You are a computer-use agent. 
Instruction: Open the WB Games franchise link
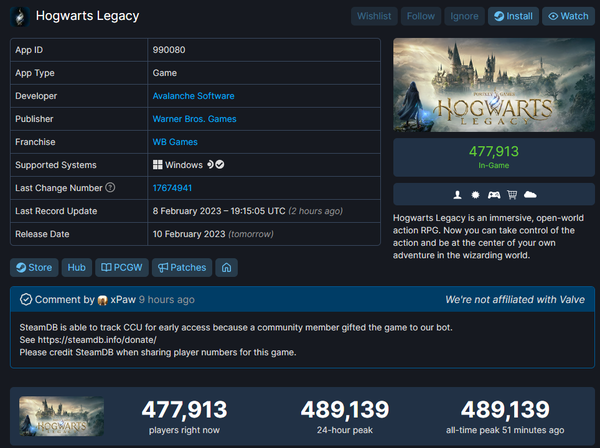(x=175, y=142)
